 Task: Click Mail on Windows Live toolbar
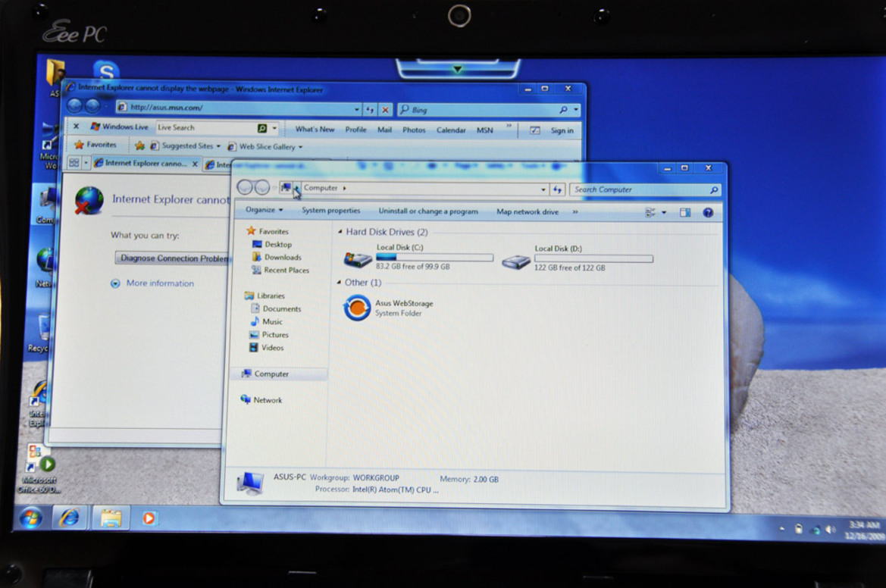click(x=384, y=130)
